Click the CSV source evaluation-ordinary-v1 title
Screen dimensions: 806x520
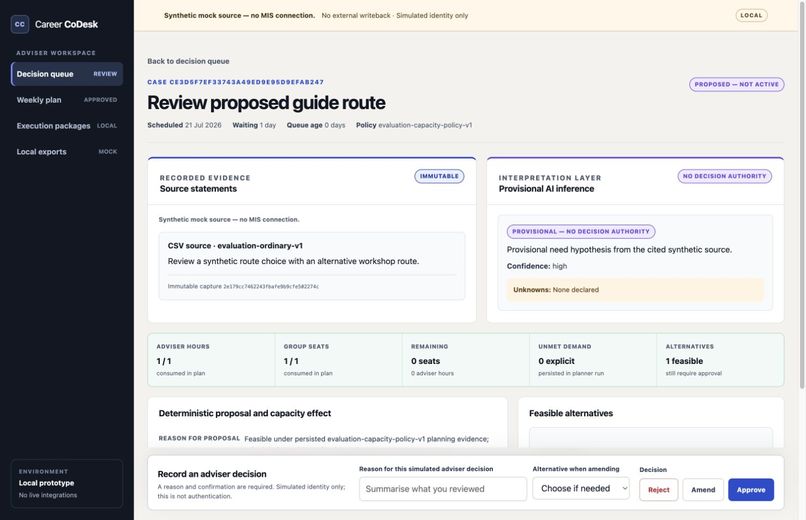click(235, 246)
